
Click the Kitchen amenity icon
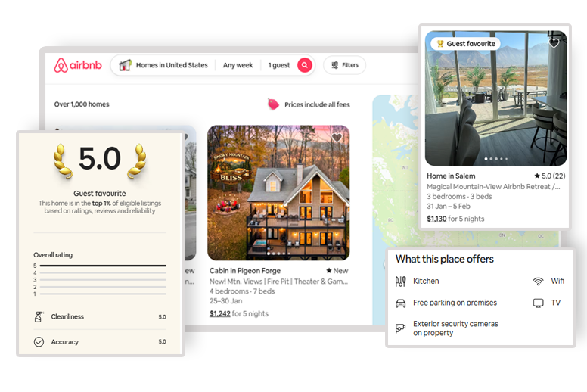[x=400, y=281]
